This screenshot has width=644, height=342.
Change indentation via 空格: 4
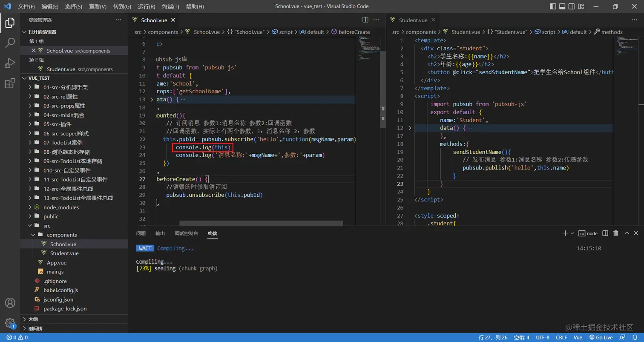pos(521,338)
